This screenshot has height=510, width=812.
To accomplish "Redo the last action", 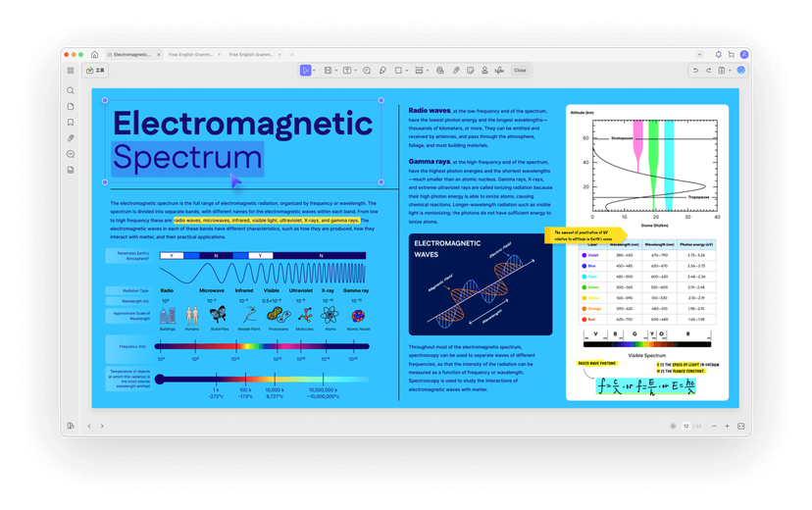I will pos(708,71).
